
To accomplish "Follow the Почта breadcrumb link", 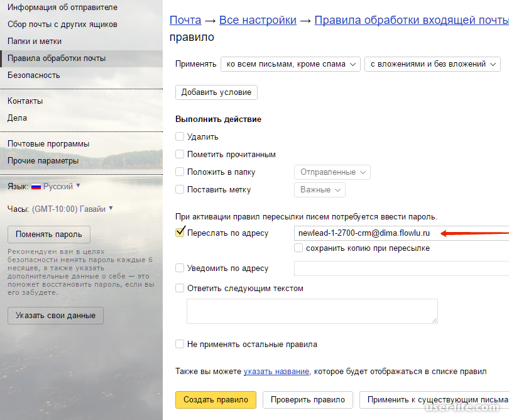I will point(185,20).
